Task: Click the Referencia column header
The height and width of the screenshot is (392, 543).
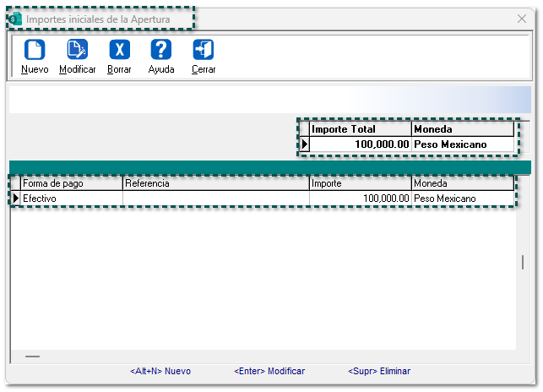Action: (215, 183)
